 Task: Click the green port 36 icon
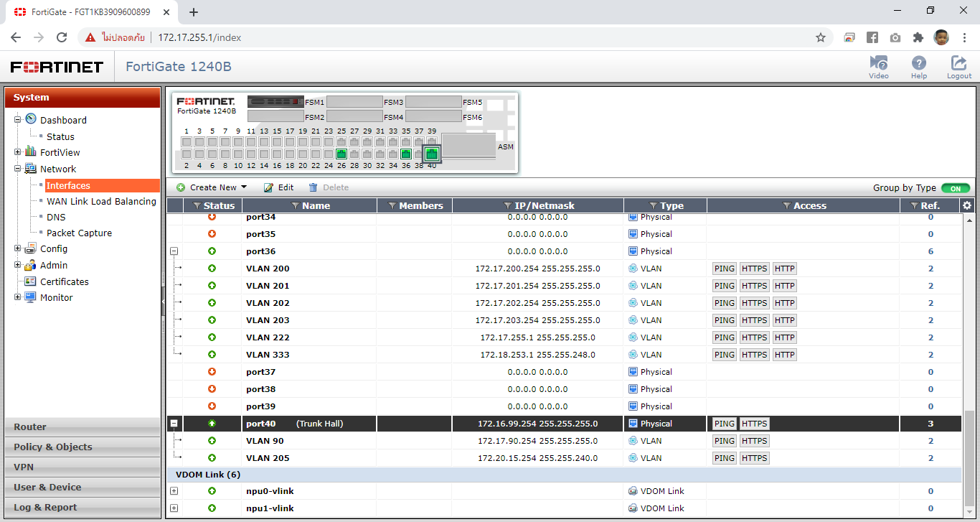[x=406, y=154]
